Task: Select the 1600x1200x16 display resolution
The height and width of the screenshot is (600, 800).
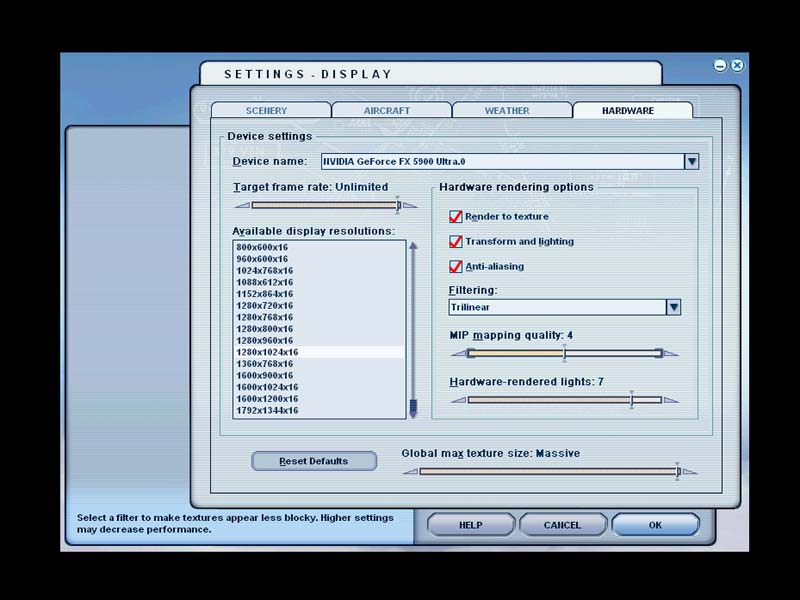Action: tap(267, 399)
